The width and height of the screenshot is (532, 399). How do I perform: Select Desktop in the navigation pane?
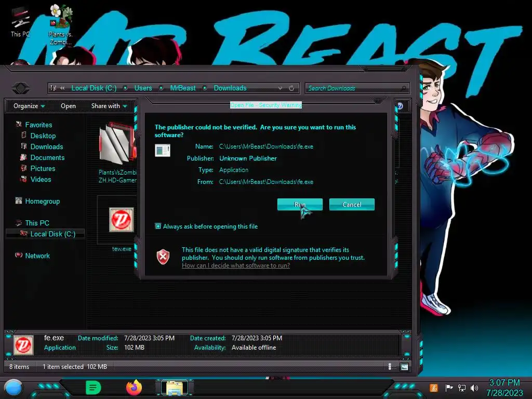click(43, 136)
